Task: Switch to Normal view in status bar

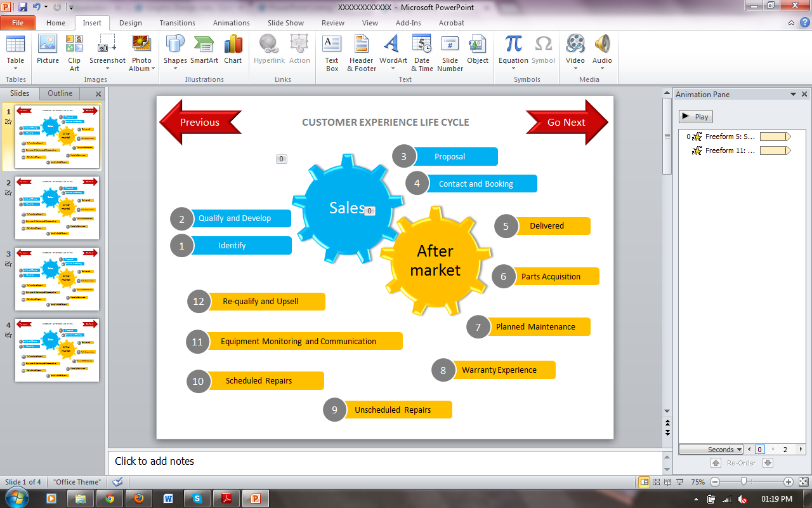Action: tap(645, 482)
